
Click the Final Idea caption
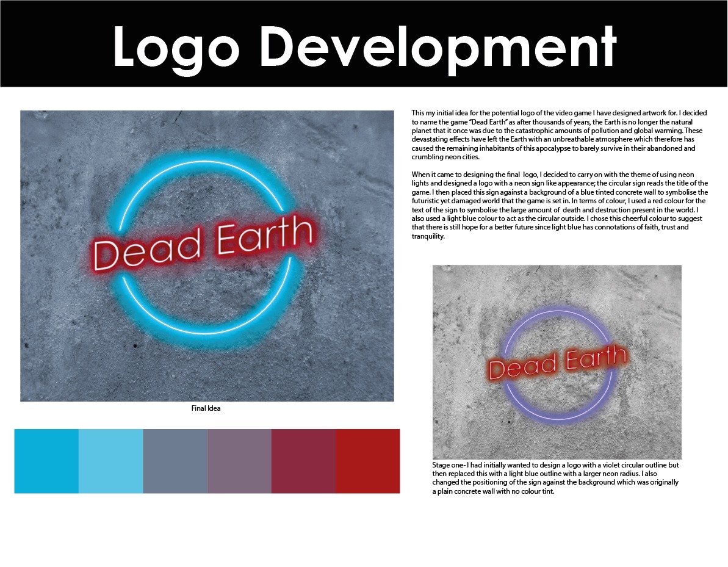206,408
